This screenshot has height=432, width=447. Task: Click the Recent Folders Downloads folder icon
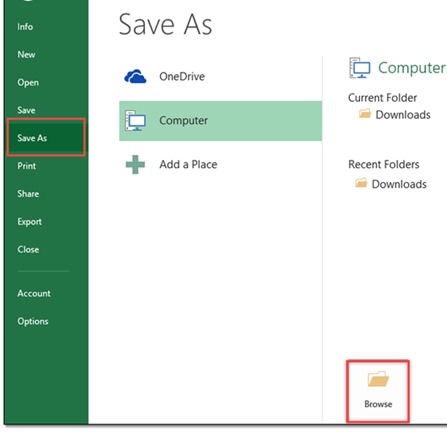361,183
